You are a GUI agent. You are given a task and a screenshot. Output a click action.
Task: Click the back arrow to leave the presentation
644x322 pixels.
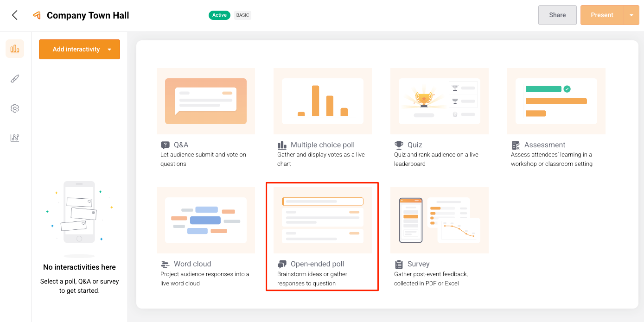point(14,15)
